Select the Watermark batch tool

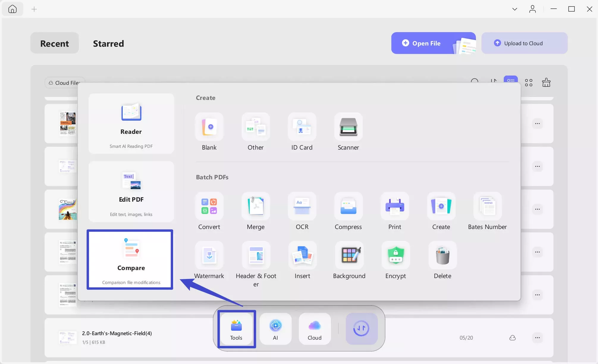(x=209, y=255)
